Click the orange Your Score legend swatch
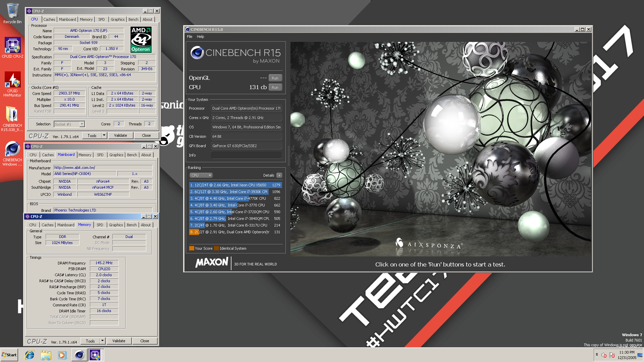This screenshot has height=362, width=644. [x=192, y=248]
